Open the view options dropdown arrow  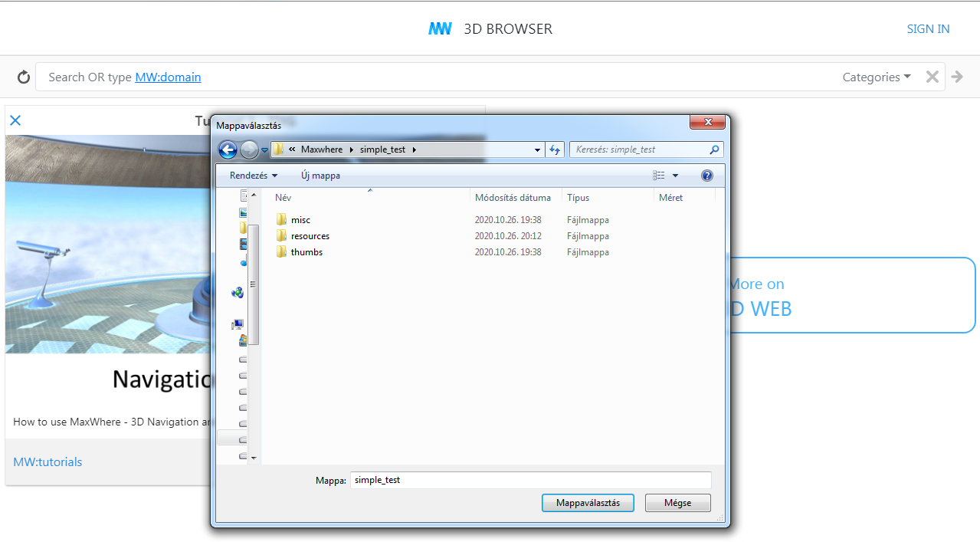pos(675,176)
